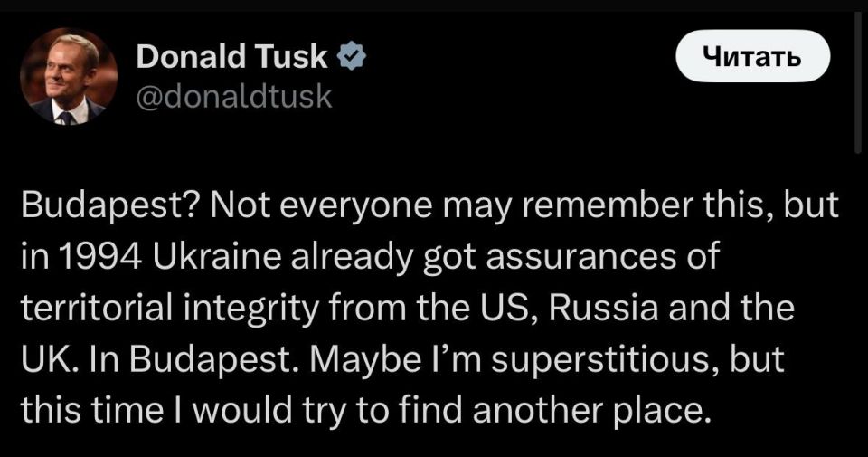Click the blue verified badge icon

coord(352,57)
